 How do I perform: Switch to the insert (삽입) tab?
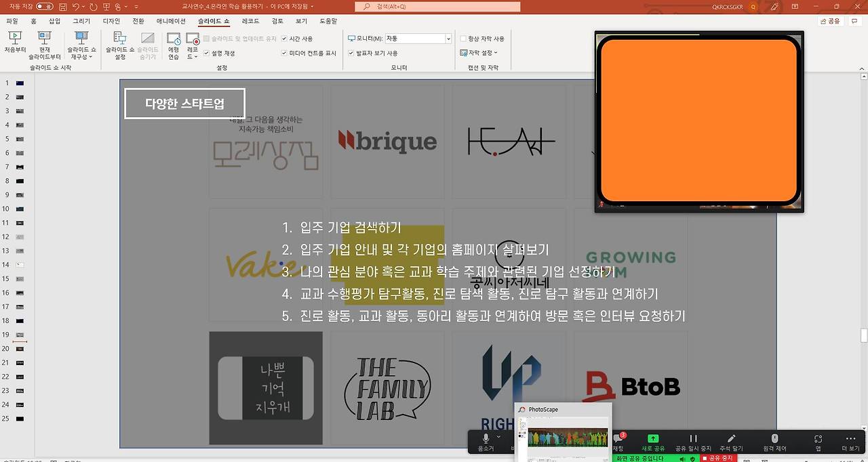54,21
